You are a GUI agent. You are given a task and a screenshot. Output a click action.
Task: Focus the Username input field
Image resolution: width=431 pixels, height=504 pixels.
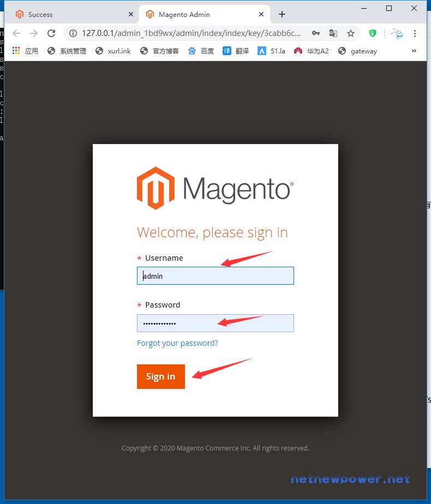pos(215,276)
